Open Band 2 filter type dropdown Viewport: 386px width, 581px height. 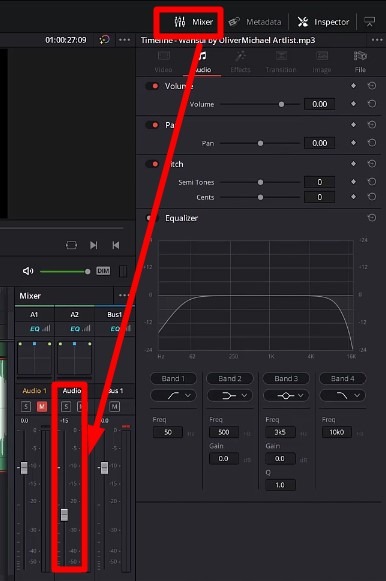[230, 395]
